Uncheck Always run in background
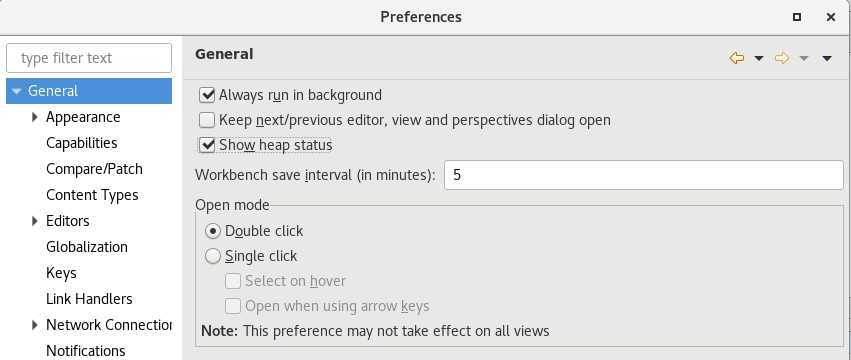 pyautogui.click(x=207, y=95)
